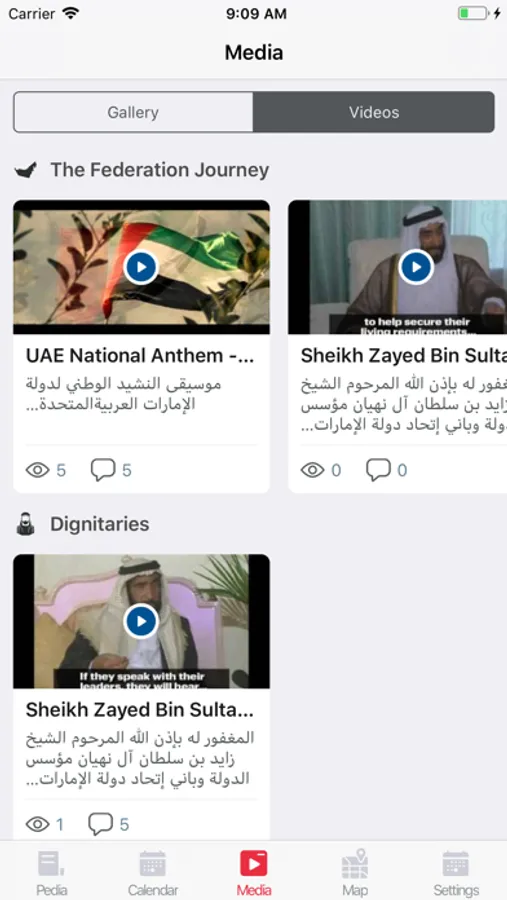
Task: Tap the comments icon on second Federation video
Action: (378, 470)
